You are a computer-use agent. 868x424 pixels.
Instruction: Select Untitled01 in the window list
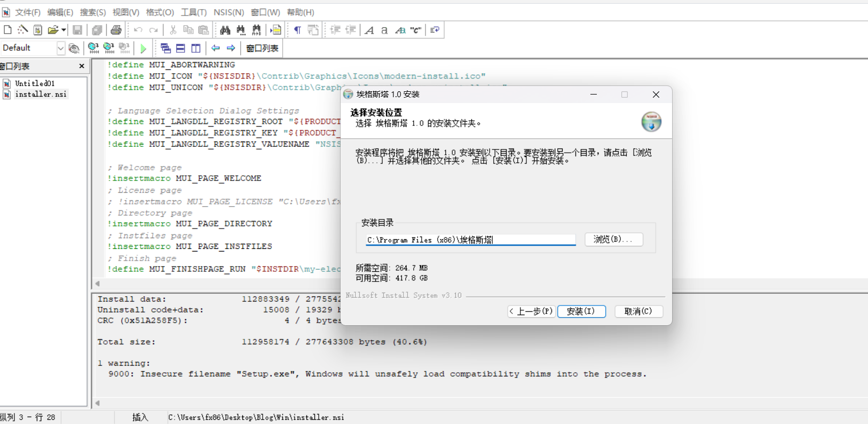(x=35, y=83)
